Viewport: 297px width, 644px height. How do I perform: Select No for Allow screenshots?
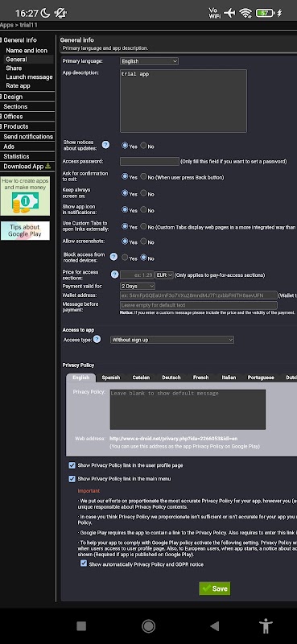tap(143, 241)
